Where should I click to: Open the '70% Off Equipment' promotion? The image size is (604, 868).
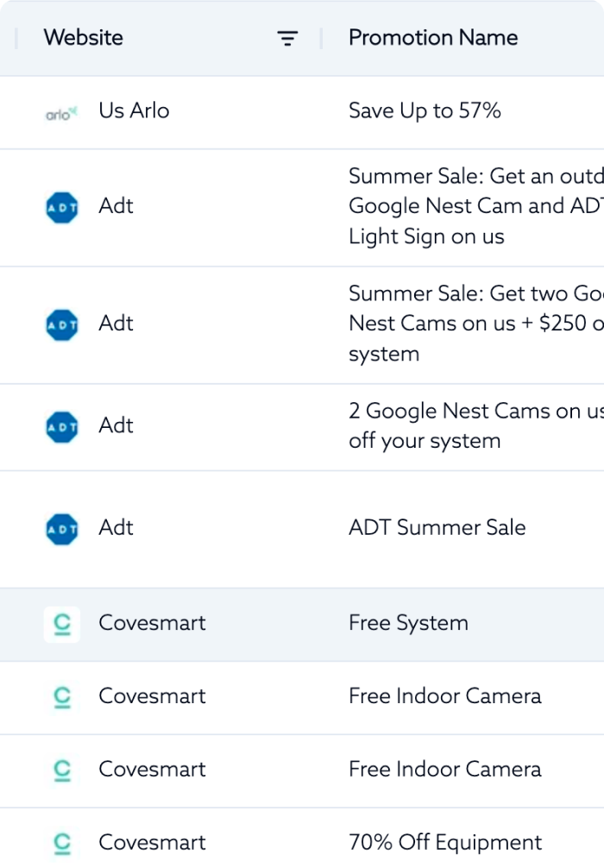[x=445, y=842]
